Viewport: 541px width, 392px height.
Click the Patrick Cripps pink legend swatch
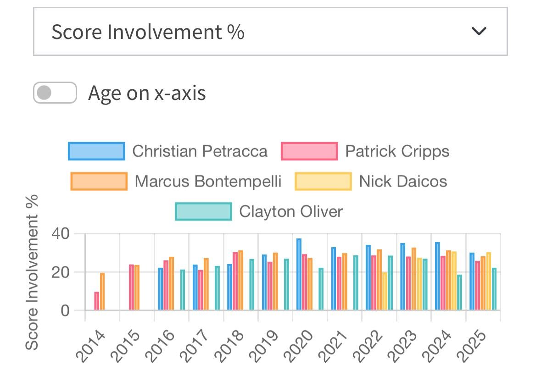tap(309, 151)
